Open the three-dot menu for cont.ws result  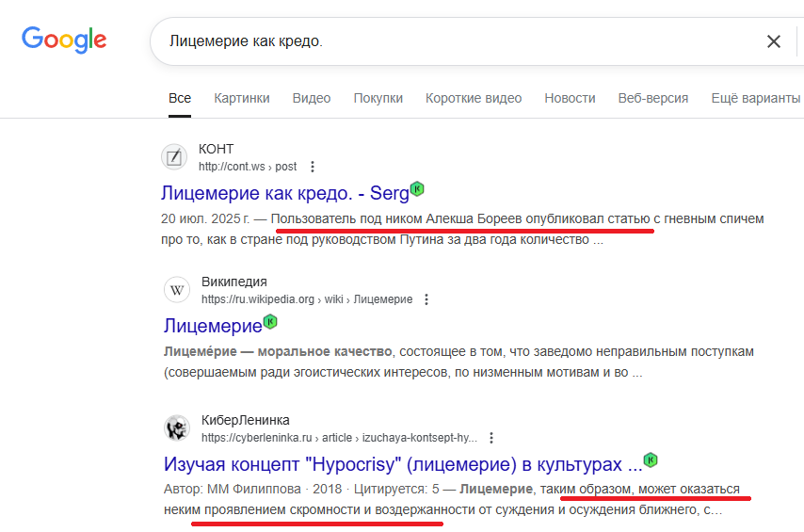(313, 167)
